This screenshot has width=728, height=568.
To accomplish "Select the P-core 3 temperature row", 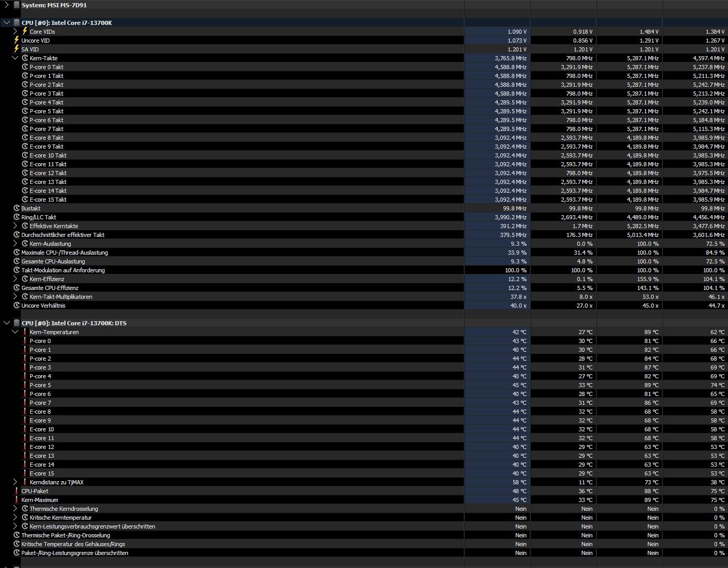I will pos(364,367).
